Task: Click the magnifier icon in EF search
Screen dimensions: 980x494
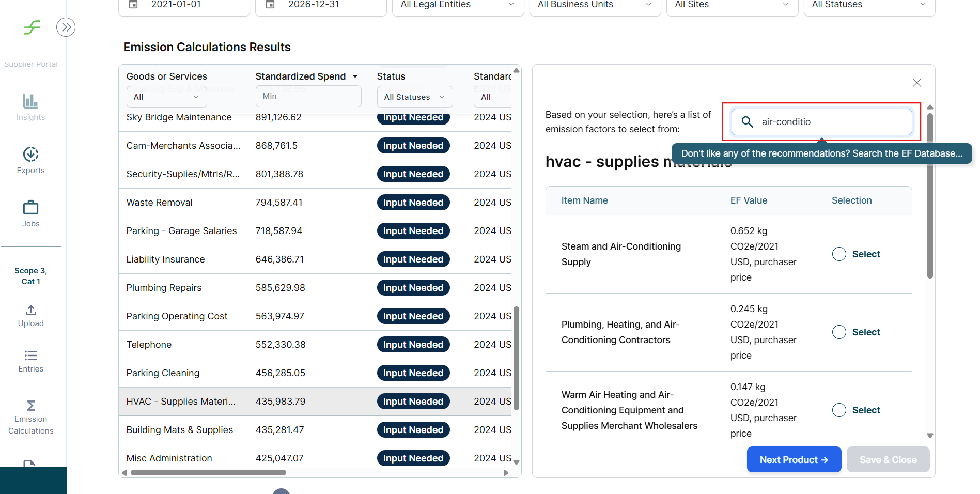Action: (747, 122)
